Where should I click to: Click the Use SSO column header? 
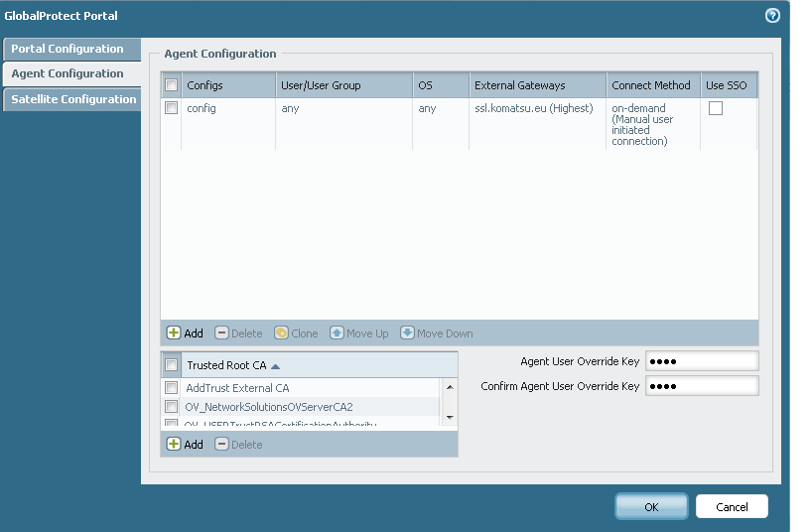[x=730, y=85]
